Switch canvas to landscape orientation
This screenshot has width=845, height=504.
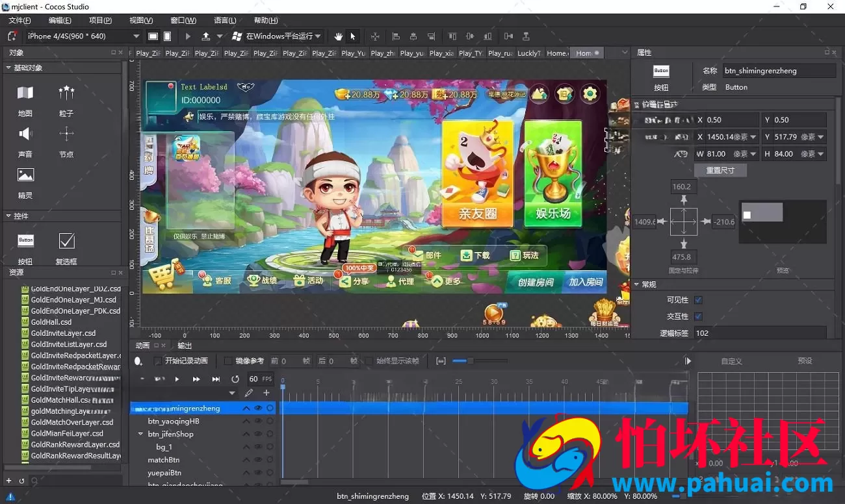point(153,36)
